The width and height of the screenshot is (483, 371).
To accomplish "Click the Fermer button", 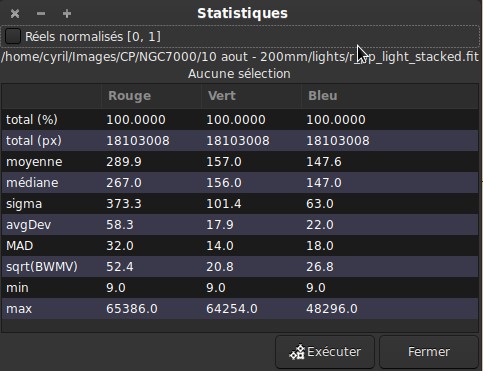I will [429, 352].
